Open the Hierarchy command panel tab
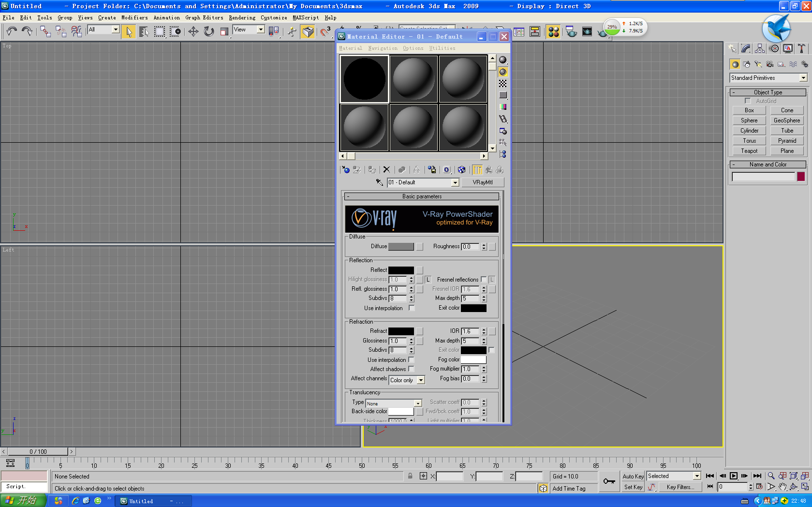This screenshot has height=507, width=812. tap(760, 48)
